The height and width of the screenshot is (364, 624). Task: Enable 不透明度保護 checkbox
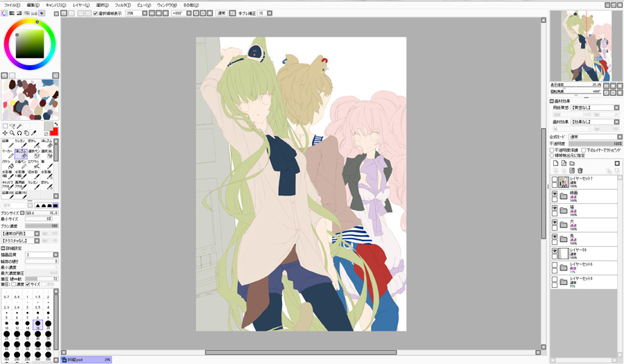click(x=552, y=150)
